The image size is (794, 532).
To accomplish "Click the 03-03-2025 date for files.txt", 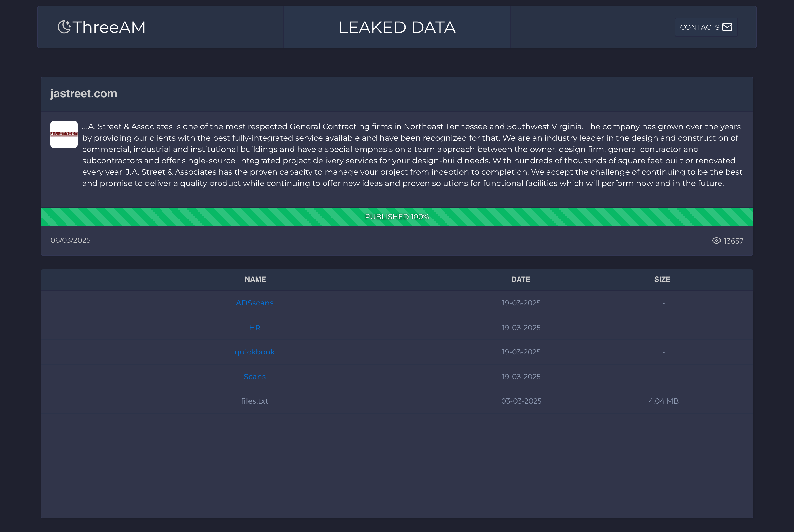I will click(521, 401).
